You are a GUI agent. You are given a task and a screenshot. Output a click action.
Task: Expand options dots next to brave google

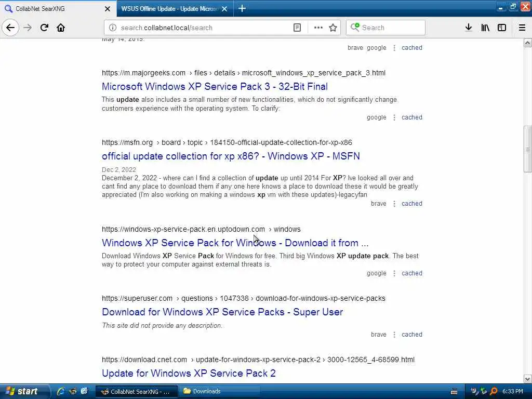click(394, 48)
